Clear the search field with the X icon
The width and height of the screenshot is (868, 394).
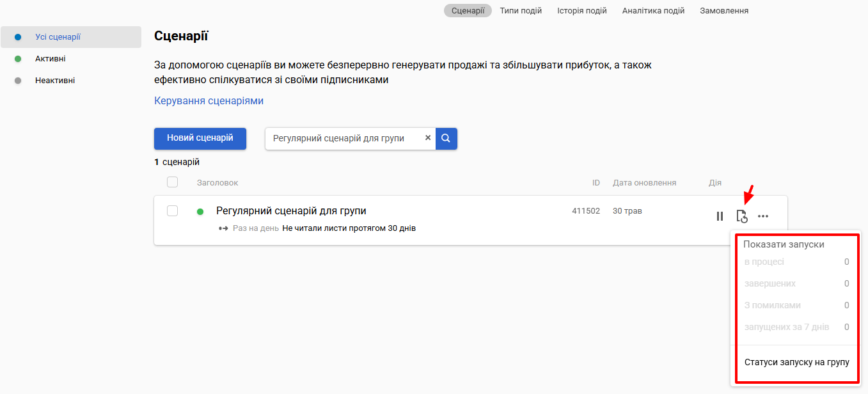[x=428, y=138]
